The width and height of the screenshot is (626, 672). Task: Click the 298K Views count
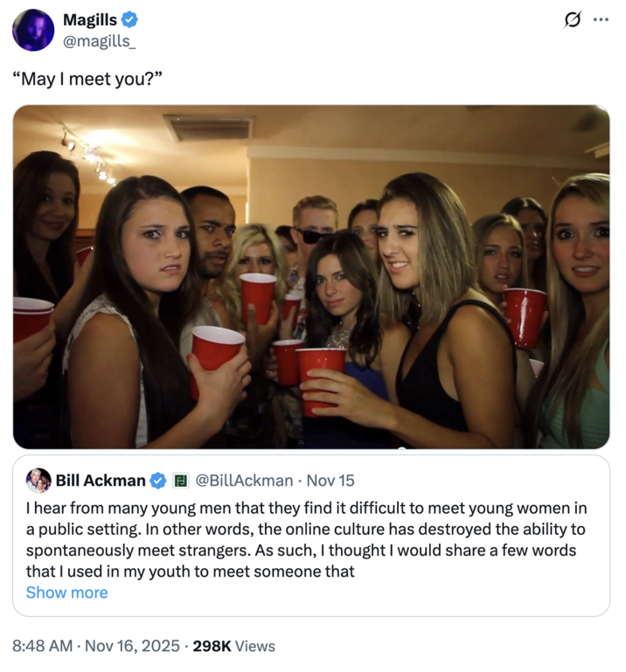234,646
